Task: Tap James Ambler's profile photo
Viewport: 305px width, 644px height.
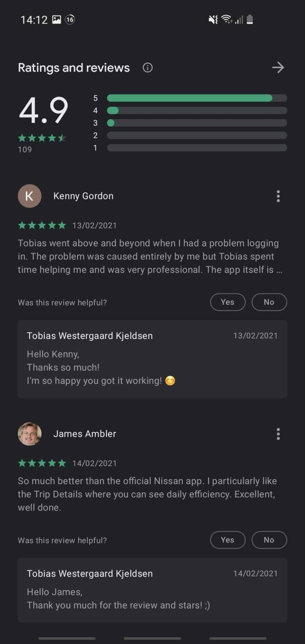Action: pos(29,434)
